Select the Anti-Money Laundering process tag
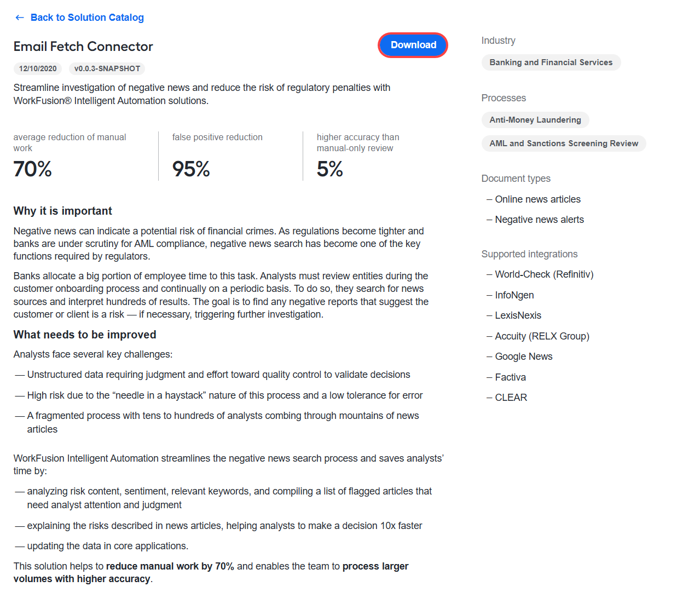Viewport: 700px width, 598px height. 535,120
